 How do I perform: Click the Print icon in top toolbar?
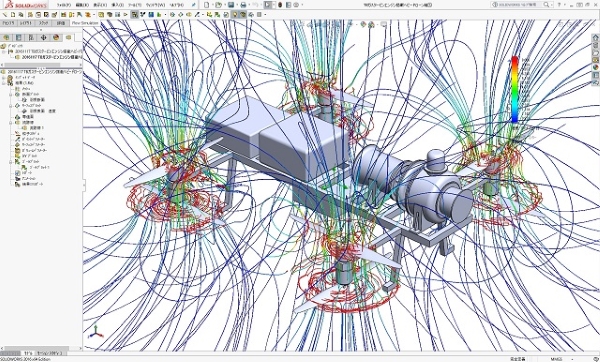coord(243,5)
